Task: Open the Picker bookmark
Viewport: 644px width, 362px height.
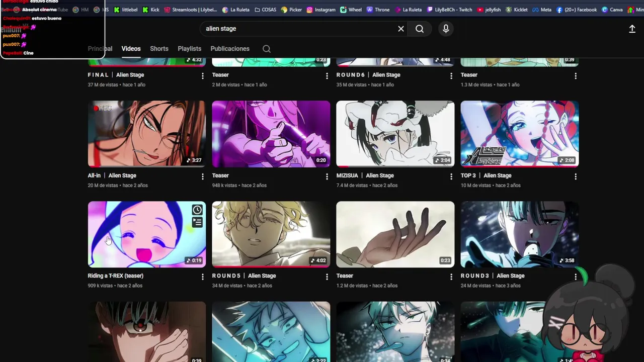Action: 291,10
